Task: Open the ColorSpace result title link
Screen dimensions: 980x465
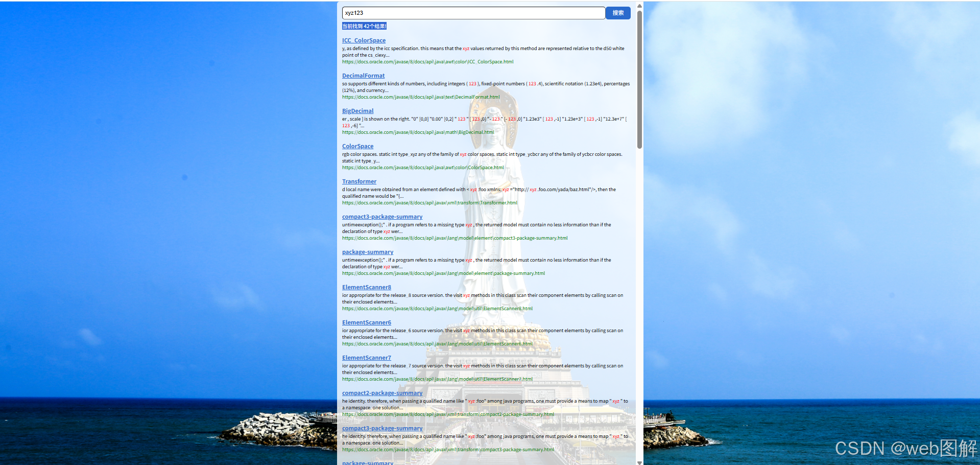Action: (357, 146)
